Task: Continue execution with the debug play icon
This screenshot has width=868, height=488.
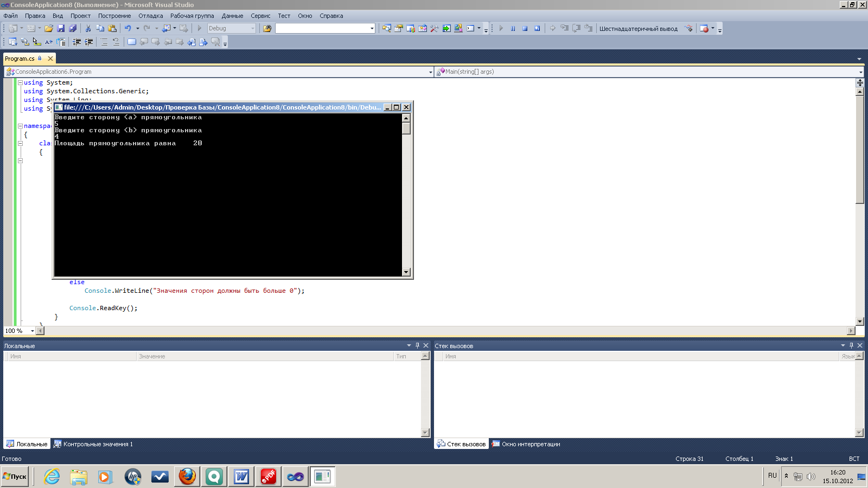Action: tap(501, 28)
